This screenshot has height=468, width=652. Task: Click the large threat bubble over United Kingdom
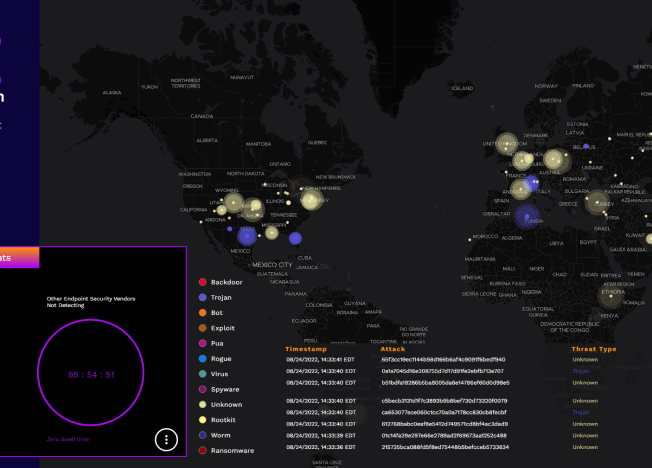506,145
